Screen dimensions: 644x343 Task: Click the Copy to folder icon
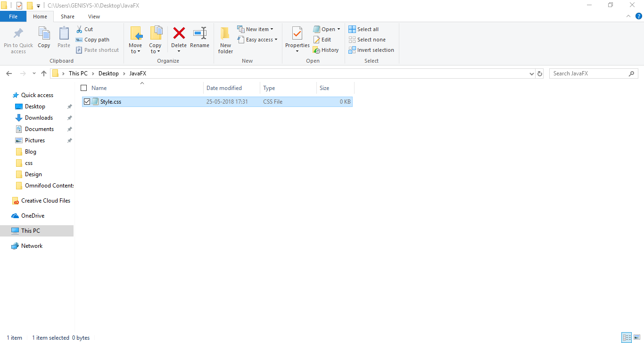tap(156, 33)
